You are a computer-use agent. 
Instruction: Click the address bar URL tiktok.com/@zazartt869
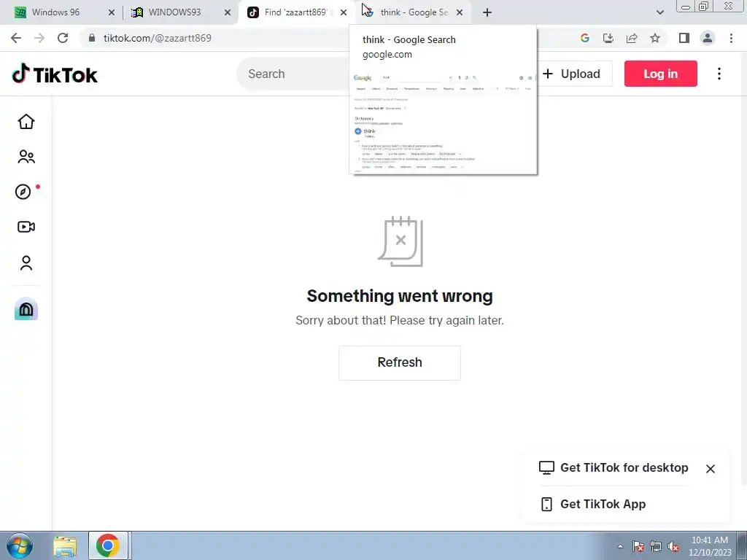coord(158,38)
